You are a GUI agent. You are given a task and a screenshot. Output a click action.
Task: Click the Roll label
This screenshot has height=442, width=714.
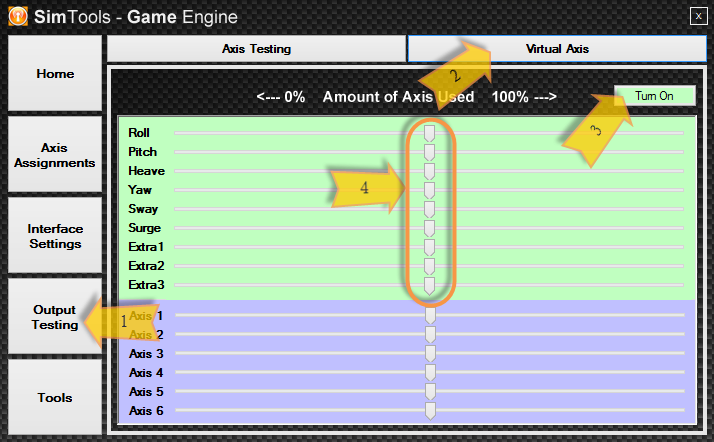point(138,132)
